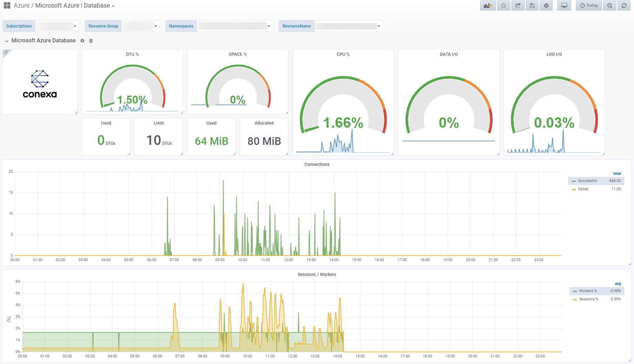Open external link icon on conexa panel
Image resolution: width=634 pixels, height=364 pixels.
coord(6,52)
